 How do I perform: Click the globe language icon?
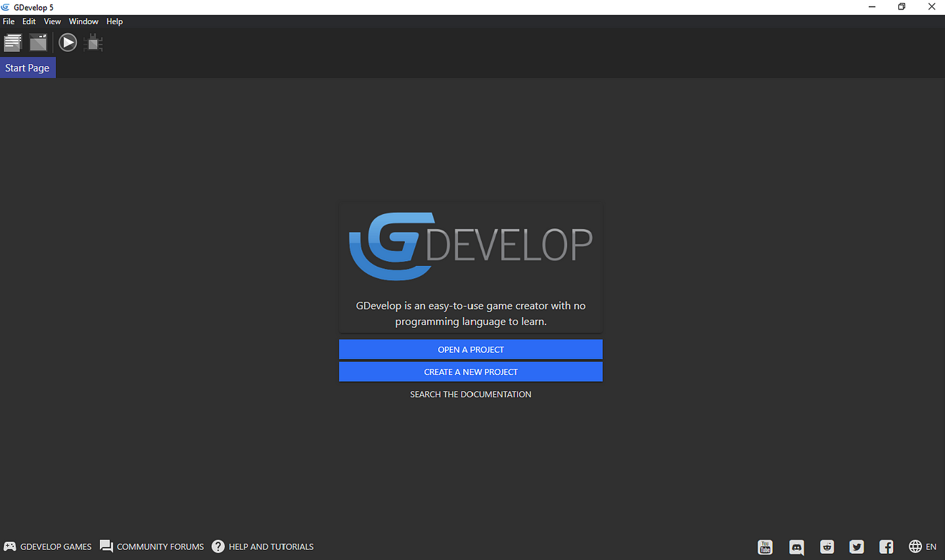tap(915, 547)
